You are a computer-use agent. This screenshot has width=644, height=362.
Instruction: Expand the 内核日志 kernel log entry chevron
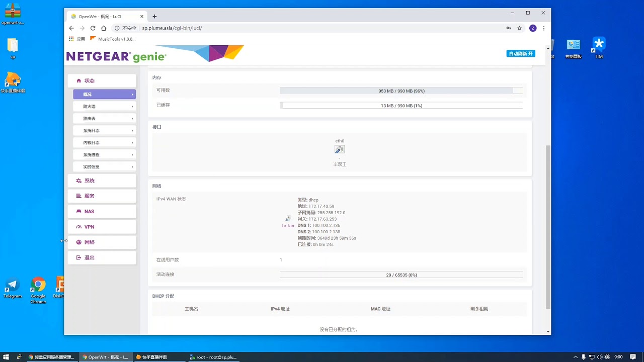click(132, 143)
